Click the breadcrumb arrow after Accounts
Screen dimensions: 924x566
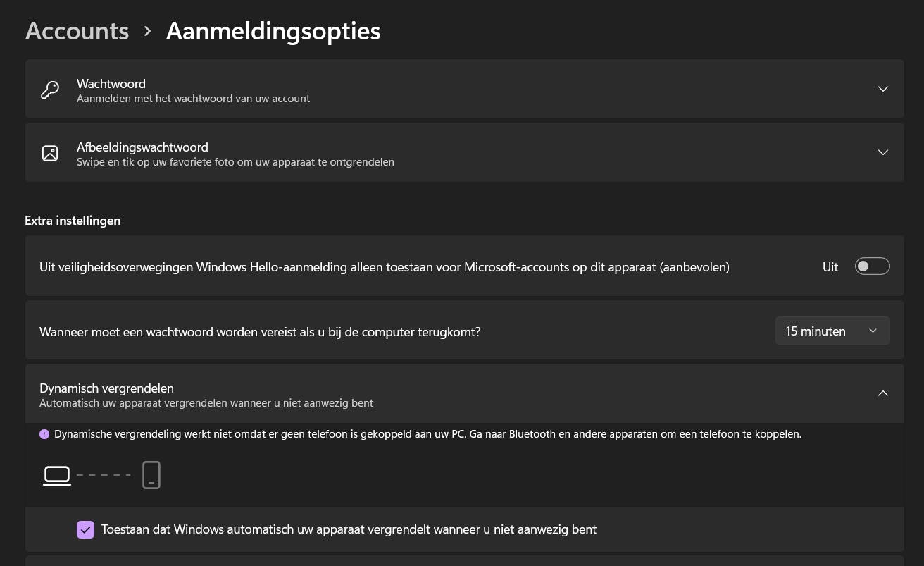(x=147, y=31)
